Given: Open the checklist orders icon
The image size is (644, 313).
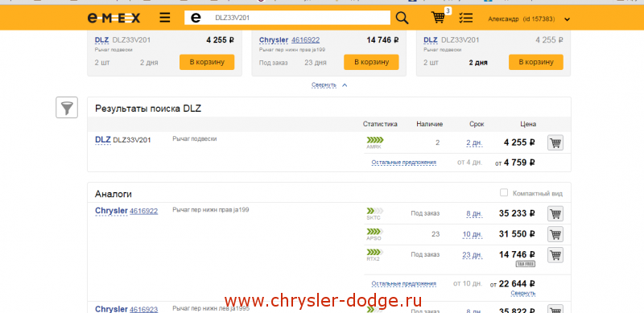Looking at the screenshot, I should [x=466, y=18].
